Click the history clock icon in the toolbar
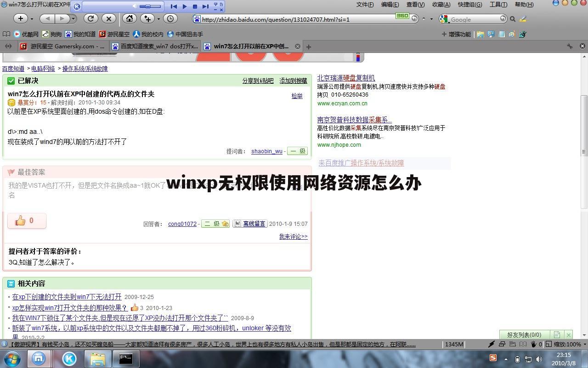Image resolution: width=588 pixels, height=368 pixels. point(170,18)
